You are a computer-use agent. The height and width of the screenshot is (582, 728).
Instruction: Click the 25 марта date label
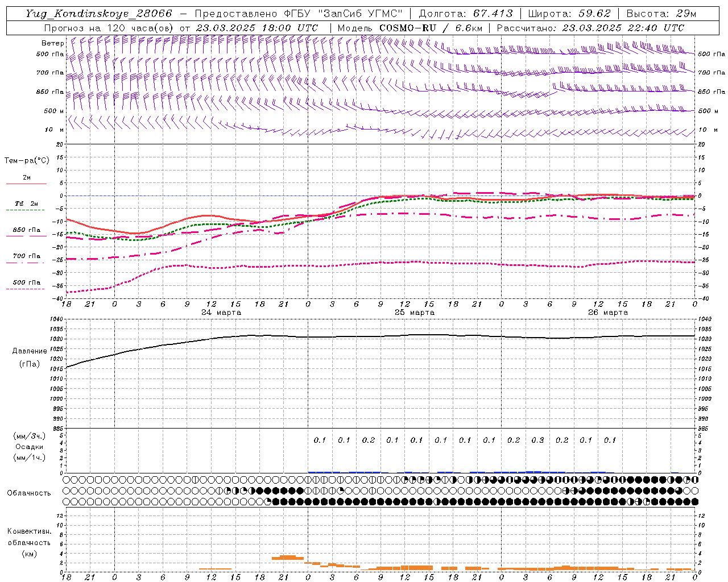click(x=415, y=313)
